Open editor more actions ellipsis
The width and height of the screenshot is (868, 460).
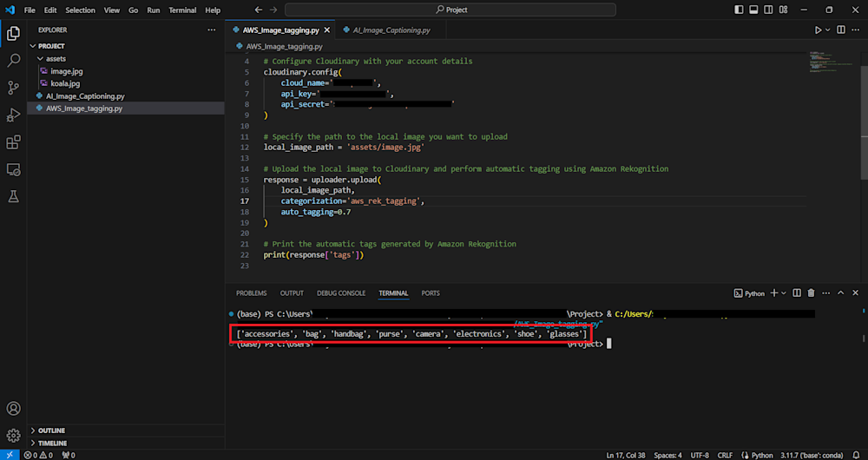857,30
